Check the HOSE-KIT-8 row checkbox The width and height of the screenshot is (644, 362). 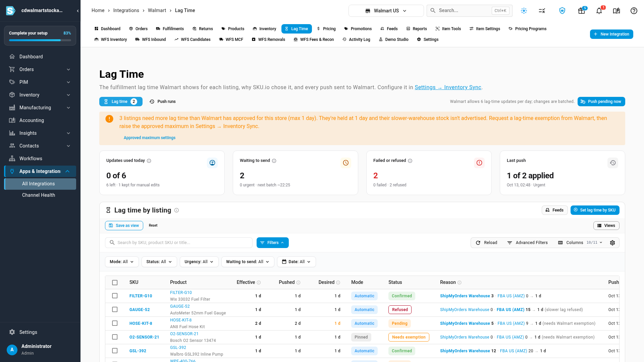(115, 323)
